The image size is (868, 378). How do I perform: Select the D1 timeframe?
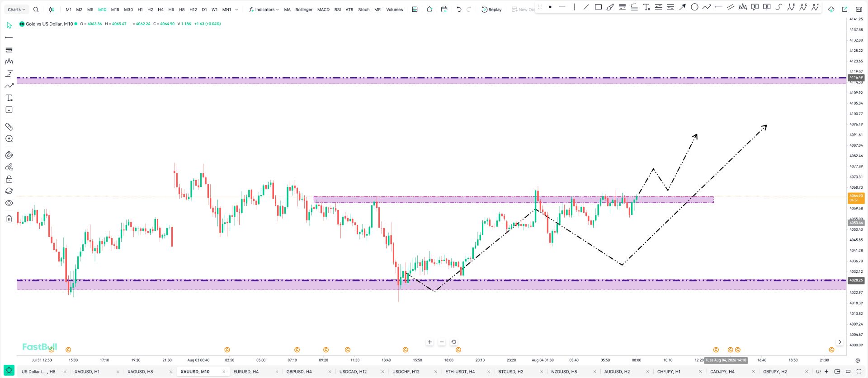tap(204, 9)
